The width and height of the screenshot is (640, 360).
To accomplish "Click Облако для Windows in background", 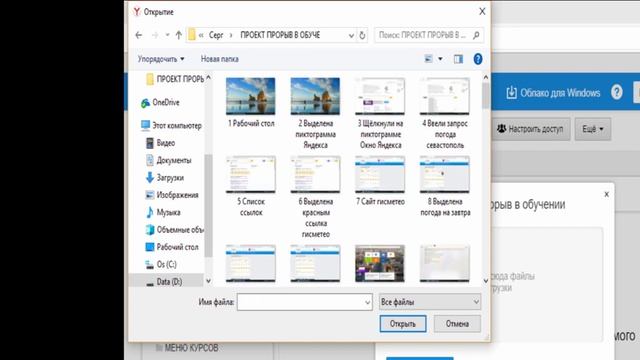I will tap(553, 93).
